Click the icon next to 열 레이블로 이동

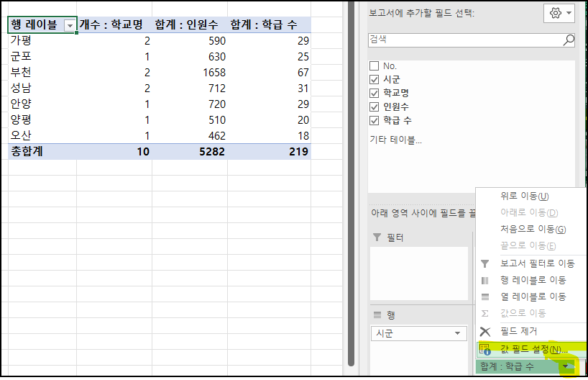coord(485,297)
